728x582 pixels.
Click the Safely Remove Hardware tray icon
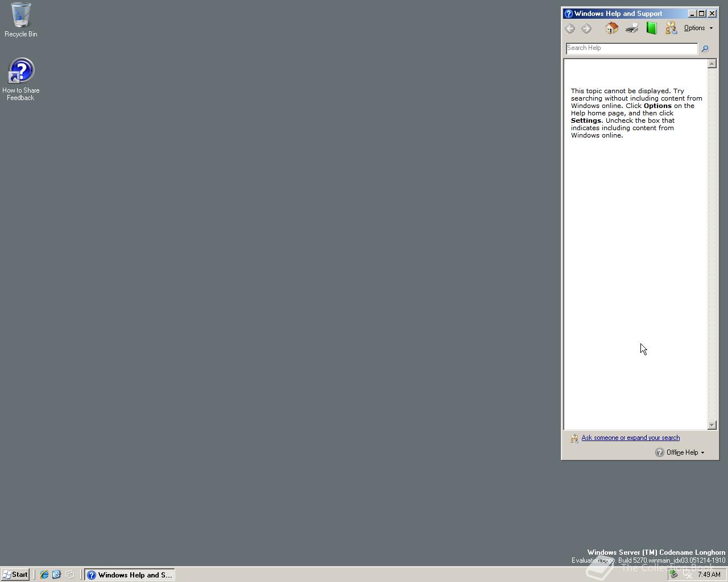pos(674,575)
